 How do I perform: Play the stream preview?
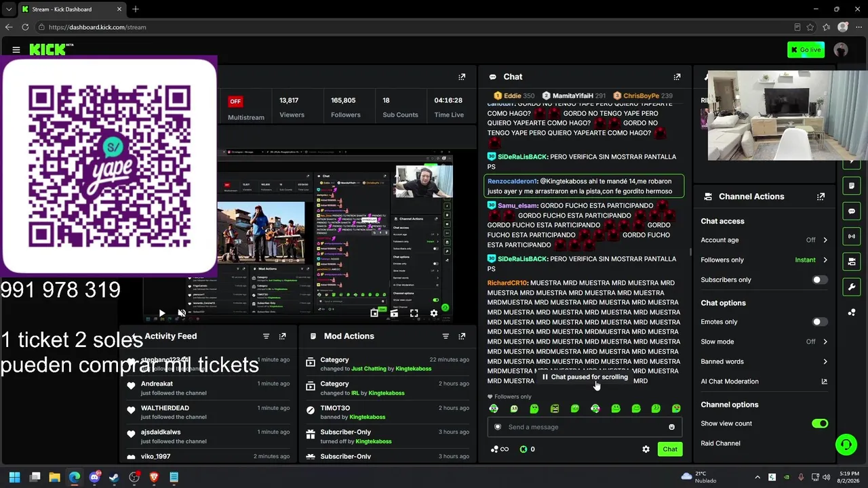161,313
